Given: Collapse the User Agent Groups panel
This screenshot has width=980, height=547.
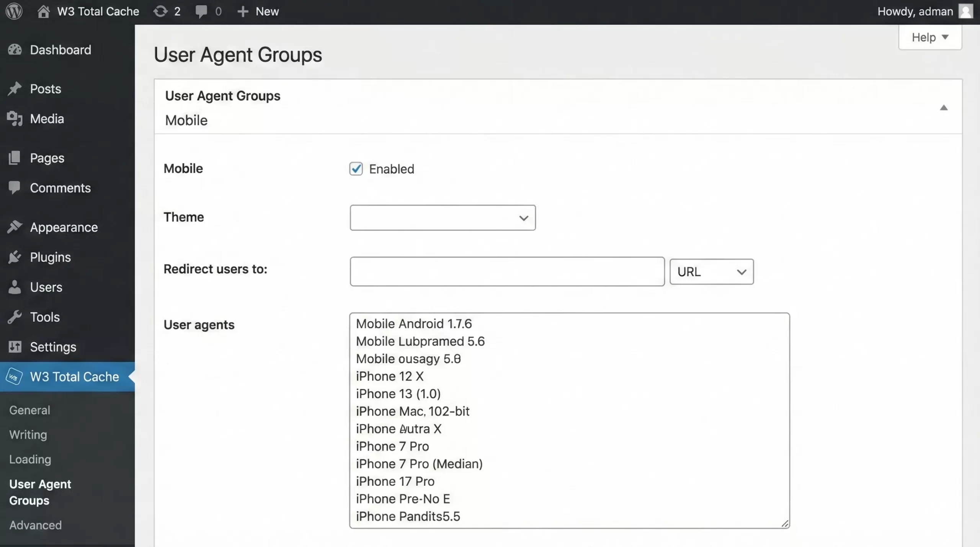Looking at the screenshot, I should (944, 108).
